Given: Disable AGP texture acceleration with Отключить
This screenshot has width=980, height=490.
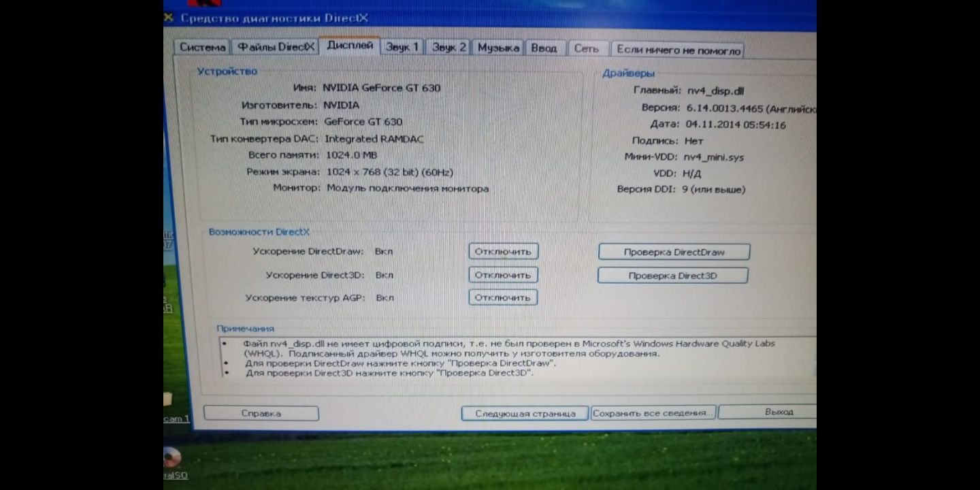Looking at the screenshot, I should point(503,297).
